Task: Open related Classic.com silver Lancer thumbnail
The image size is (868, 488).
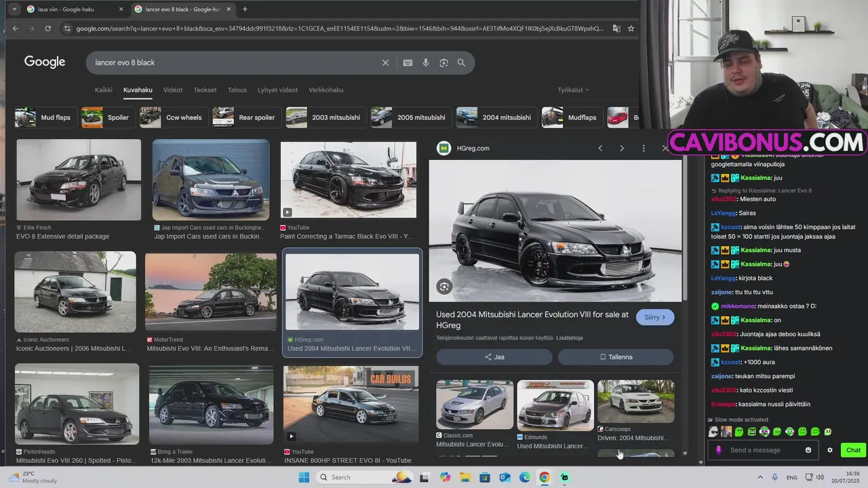Action: pyautogui.click(x=475, y=405)
